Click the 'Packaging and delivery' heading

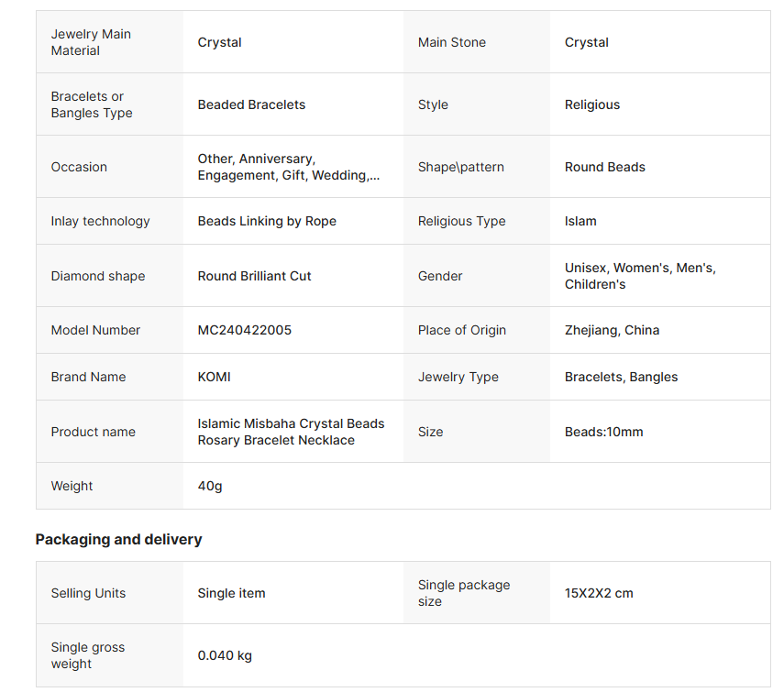pyautogui.click(x=118, y=539)
